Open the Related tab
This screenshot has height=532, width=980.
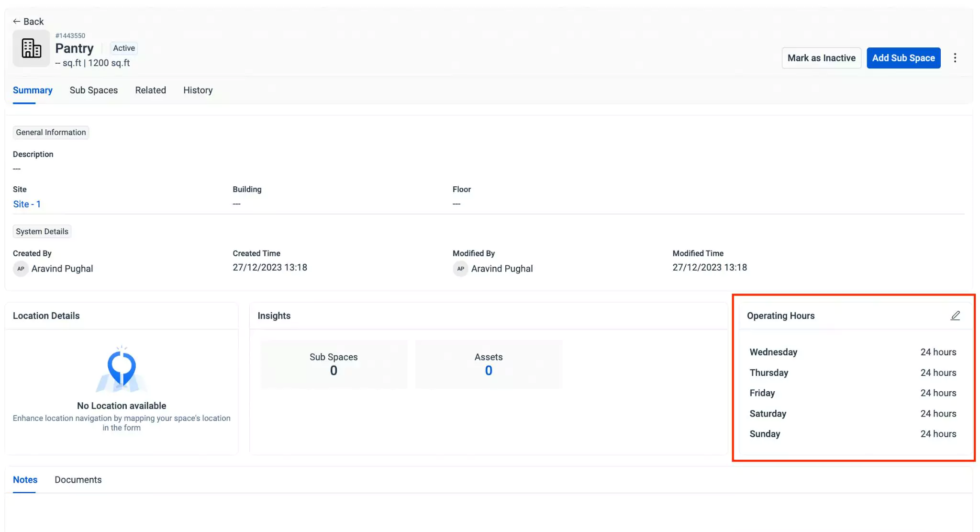(x=150, y=90)
